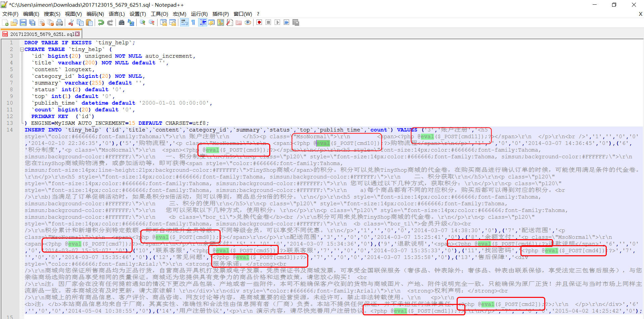Open the 窗口(W) menu
The image size is (644, 319).
243,14
